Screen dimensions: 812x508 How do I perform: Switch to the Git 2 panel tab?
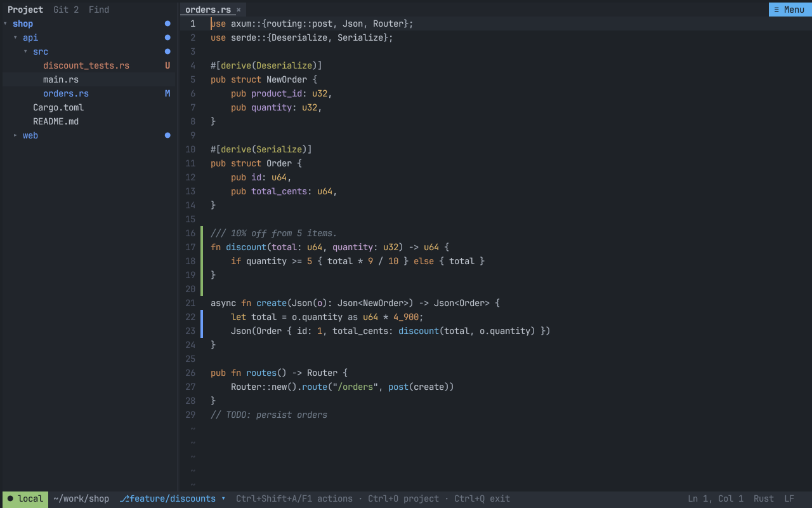66,10
